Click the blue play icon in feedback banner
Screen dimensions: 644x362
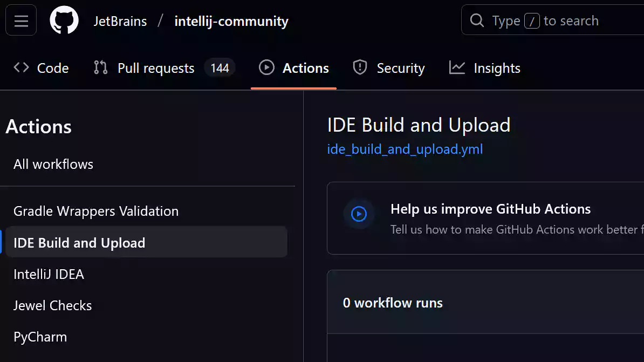[x=359, y=214]
